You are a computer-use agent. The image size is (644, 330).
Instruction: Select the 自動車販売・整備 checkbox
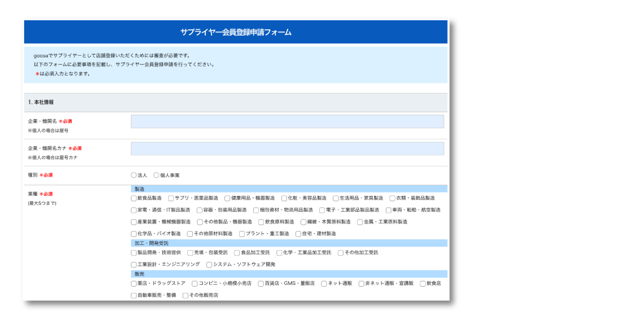[134, 295]
